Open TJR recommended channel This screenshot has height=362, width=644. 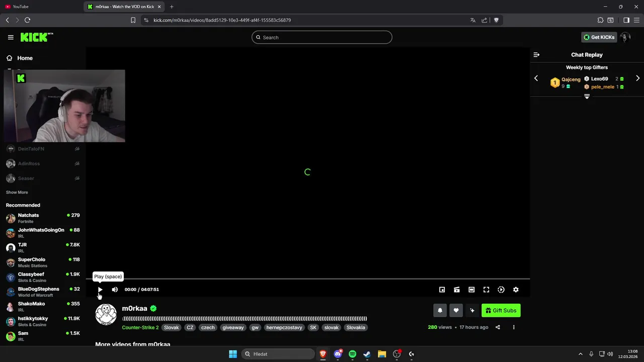point(43,247)
